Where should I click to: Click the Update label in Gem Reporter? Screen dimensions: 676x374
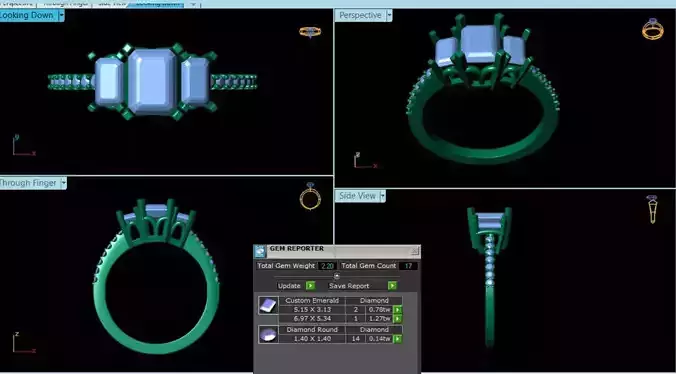pos(289,286)
